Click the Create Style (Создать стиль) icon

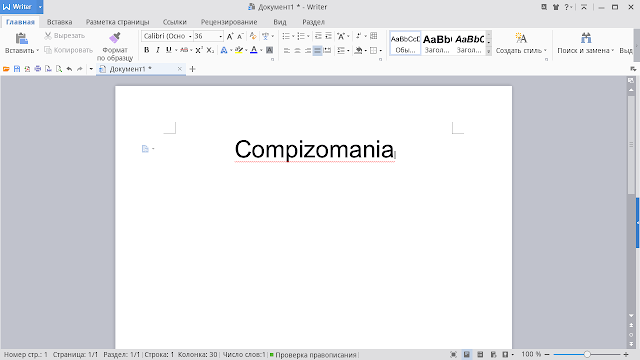521,38
